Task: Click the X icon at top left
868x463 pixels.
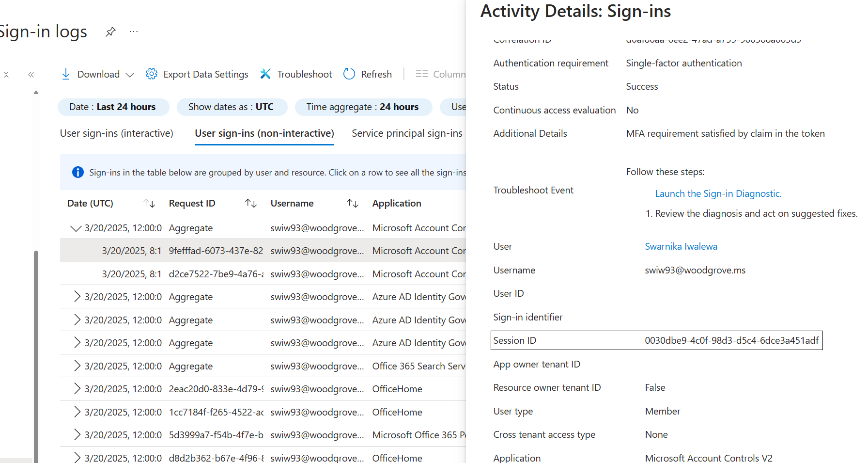Action: (x=6, y=74)
